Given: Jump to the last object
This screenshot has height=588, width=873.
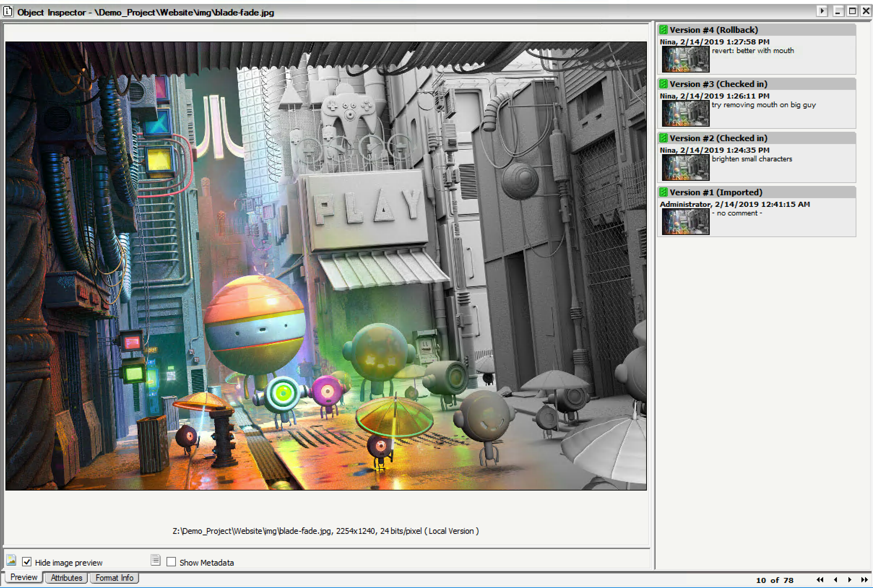Looking at the screenshot, I should [x=864, y=580].
